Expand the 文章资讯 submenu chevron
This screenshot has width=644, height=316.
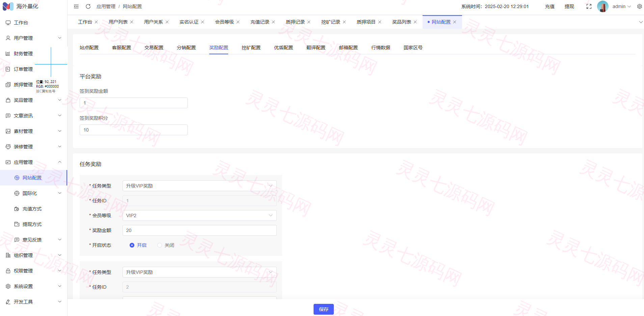[x=60, y=115]
